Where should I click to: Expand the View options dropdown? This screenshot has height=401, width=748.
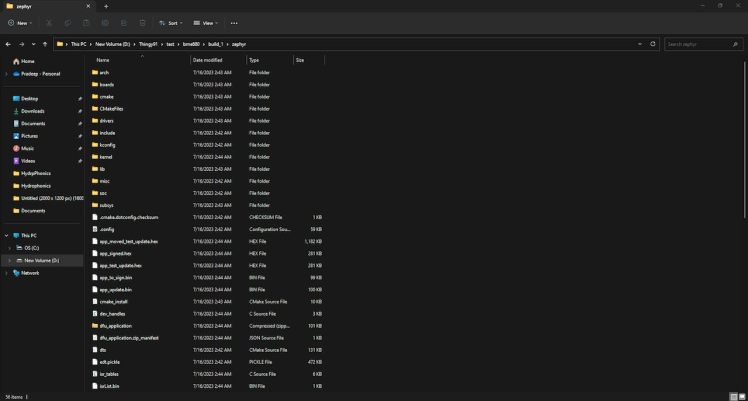click(207, 22)
